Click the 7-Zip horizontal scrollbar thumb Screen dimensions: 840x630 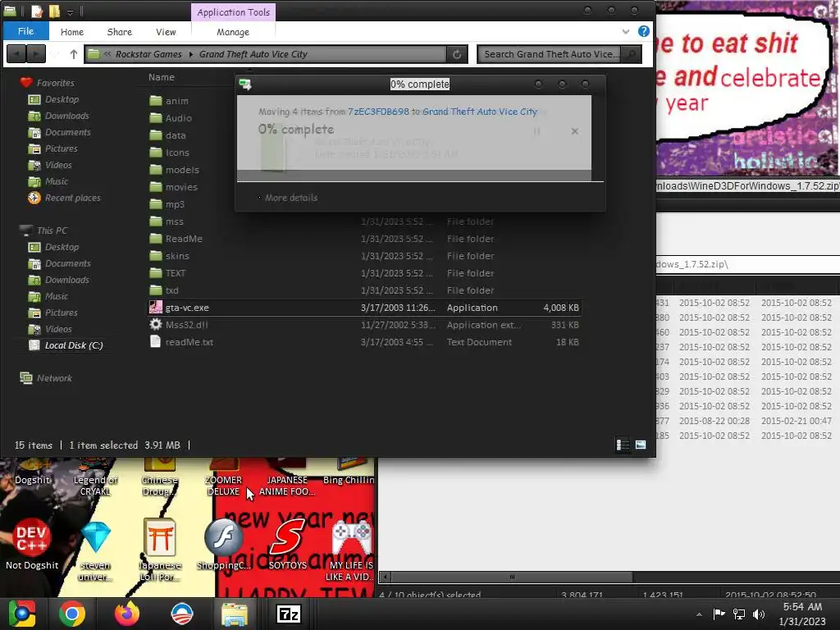click(512, 577)
